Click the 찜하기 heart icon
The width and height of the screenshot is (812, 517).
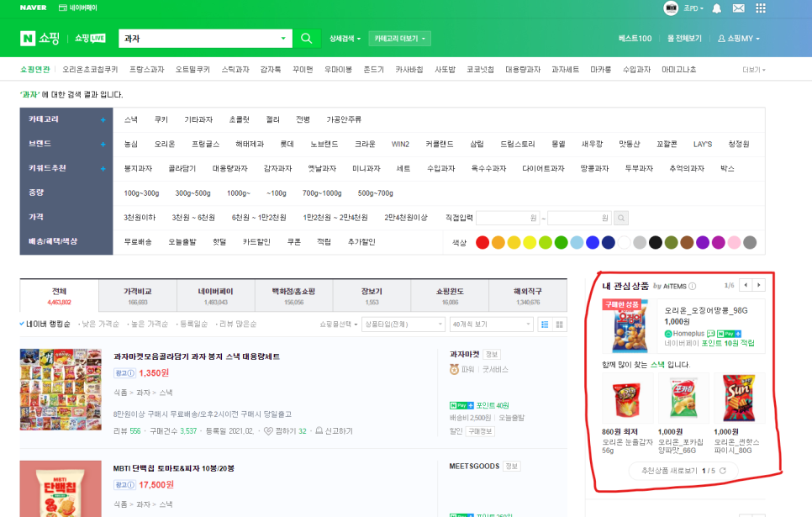(268, 431)
